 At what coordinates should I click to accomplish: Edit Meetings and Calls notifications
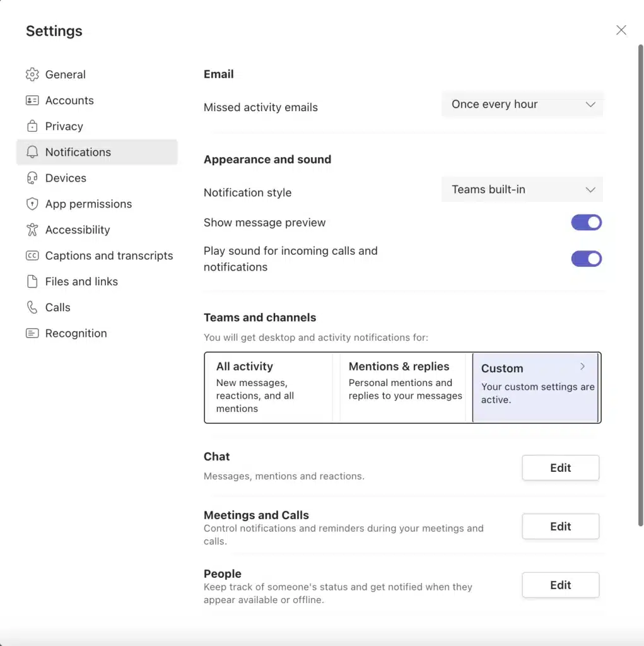[x=560, y=526]
